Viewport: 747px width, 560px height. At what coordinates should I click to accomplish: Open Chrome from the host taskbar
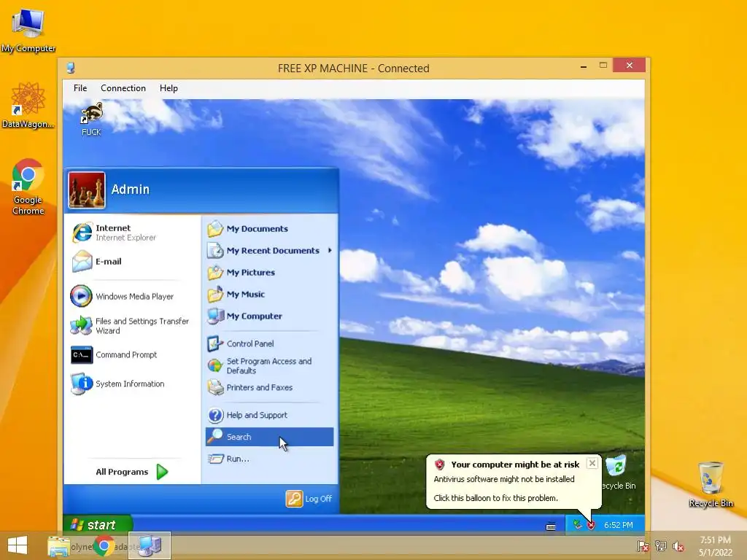click(104, 545)
